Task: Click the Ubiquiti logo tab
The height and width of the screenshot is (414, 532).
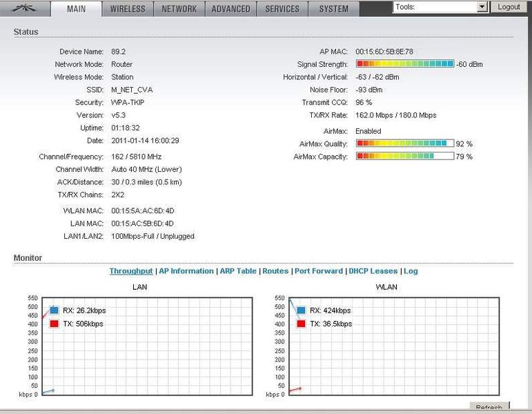Action: click(25, 8)
